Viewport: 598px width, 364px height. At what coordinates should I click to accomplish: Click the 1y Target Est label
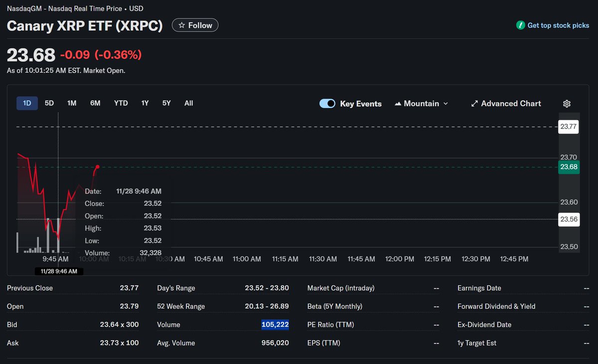coord(477,343)
